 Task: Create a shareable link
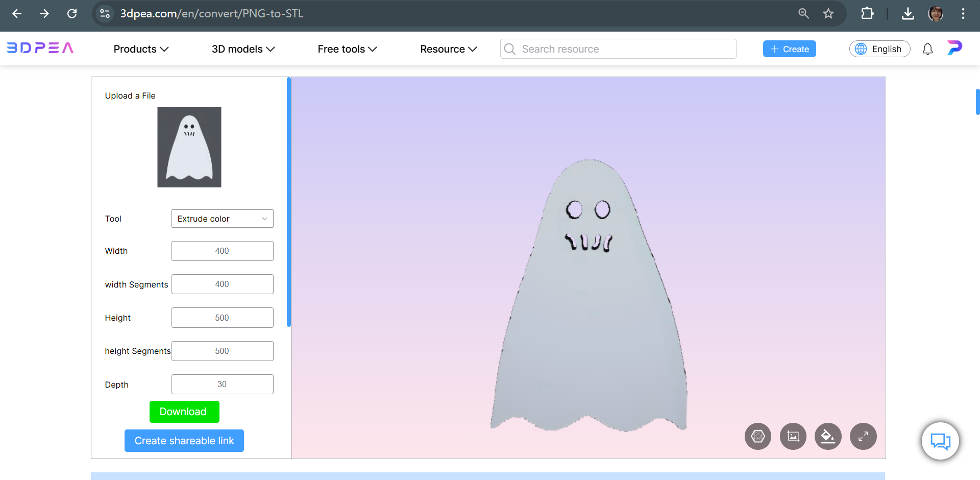pos(184,440)
